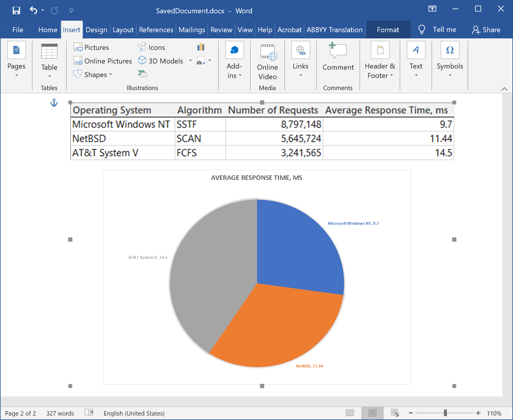The height and width of the screenshot is (420, 513).
Task: Click the zoom in plus button
Action: [x=478, y=413]
